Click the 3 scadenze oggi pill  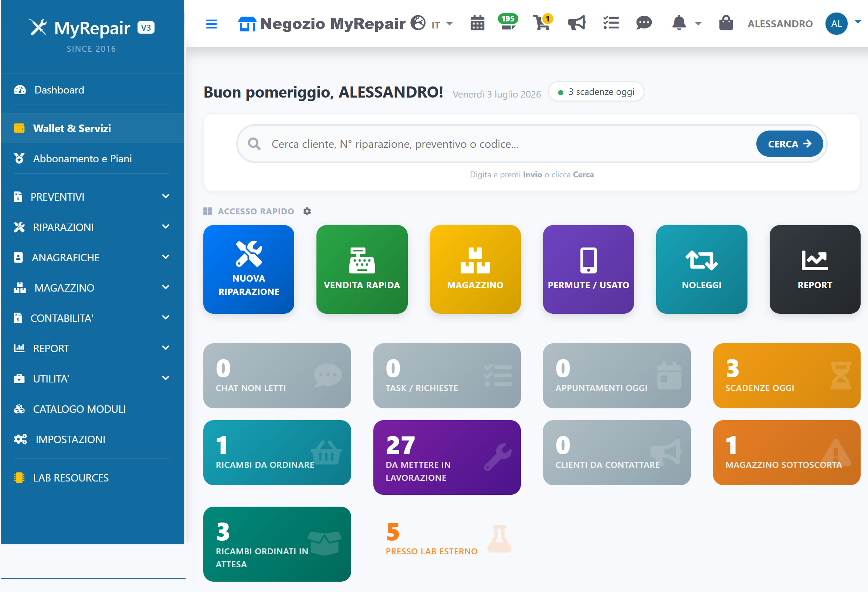click(x=596, y=92)
